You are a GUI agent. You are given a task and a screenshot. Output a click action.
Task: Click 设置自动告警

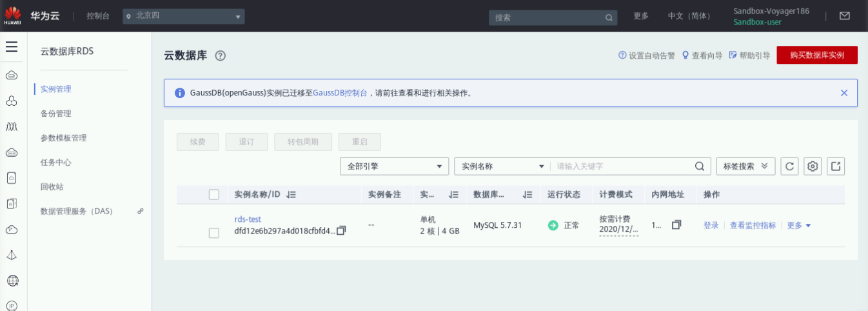coord(647,55)
